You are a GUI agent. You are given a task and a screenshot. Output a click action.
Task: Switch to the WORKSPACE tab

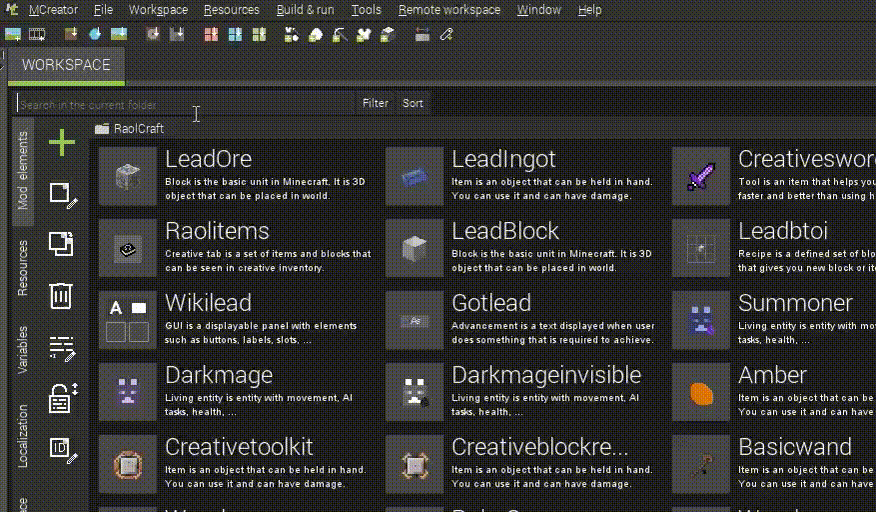click(x=66, y=65)
